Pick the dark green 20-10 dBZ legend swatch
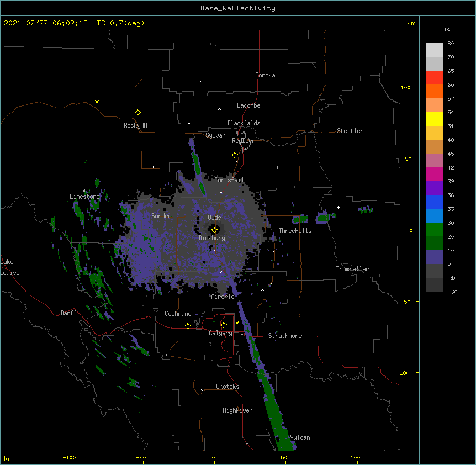This screenshot has width=476, height=465. pos(434,243)
